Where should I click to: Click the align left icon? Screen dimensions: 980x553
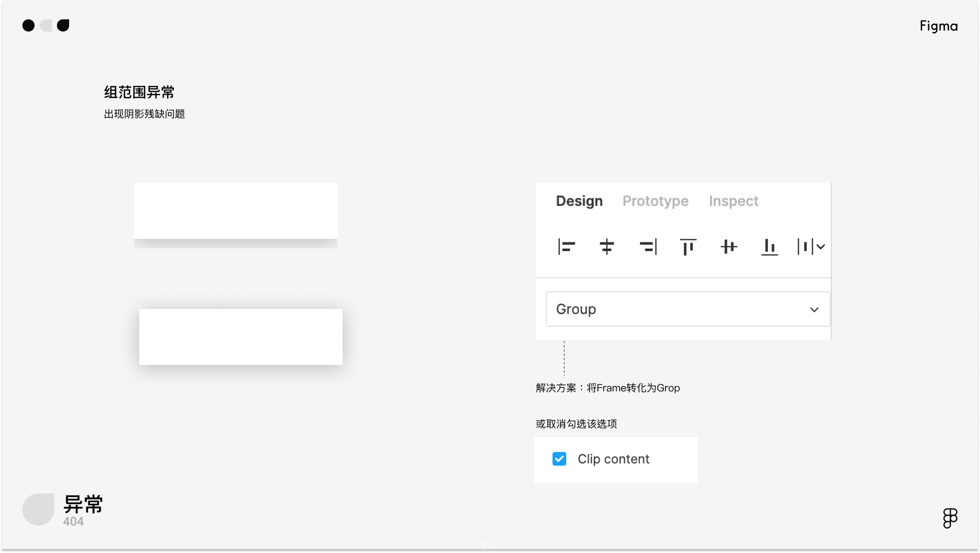click(566, 247)
